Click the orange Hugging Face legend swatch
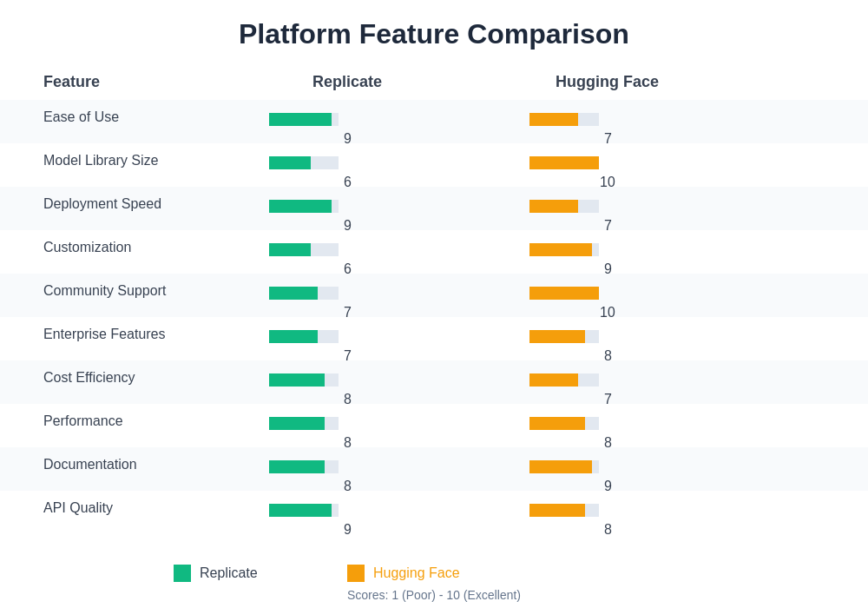Image resolution: width=868 pixels, height=608 pixels. pyautogui.click(x=356, y=573)
